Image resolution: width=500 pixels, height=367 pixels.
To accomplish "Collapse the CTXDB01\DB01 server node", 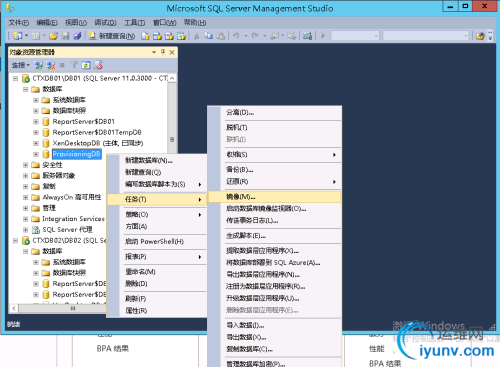I will (x=15, y=78).
